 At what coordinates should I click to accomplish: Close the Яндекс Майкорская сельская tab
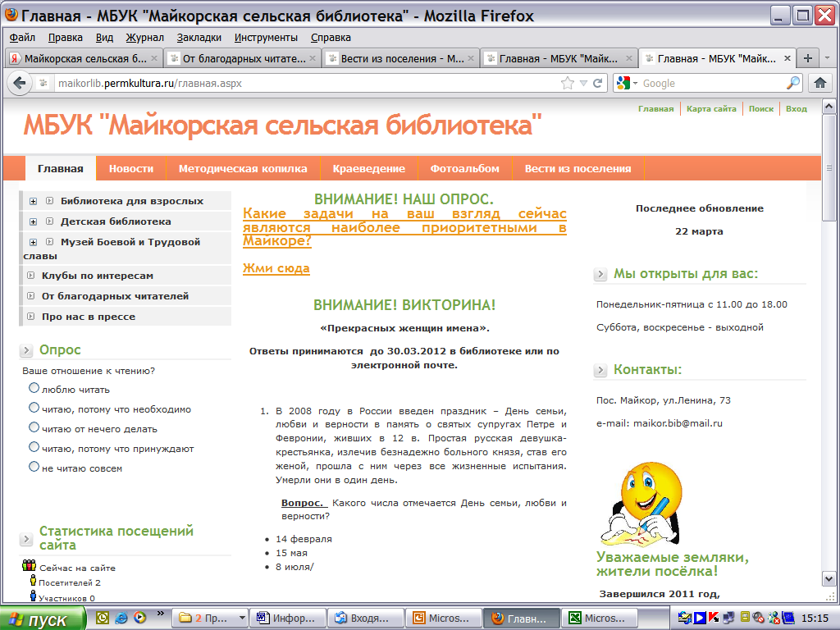pyautogui.click(x=154, y=58)
